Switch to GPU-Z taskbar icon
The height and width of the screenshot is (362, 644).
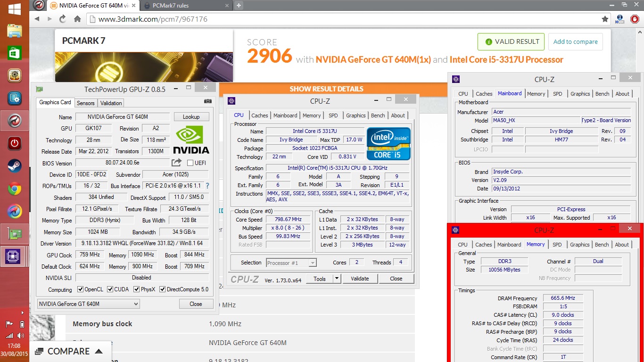click(15, 234)
